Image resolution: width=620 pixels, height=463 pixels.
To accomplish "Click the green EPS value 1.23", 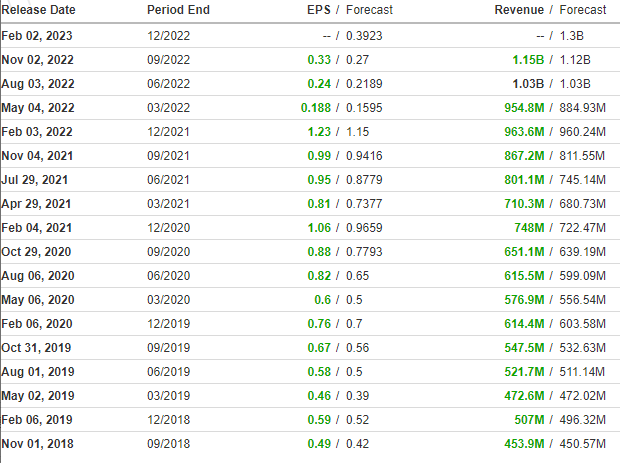I will [319, 132].
